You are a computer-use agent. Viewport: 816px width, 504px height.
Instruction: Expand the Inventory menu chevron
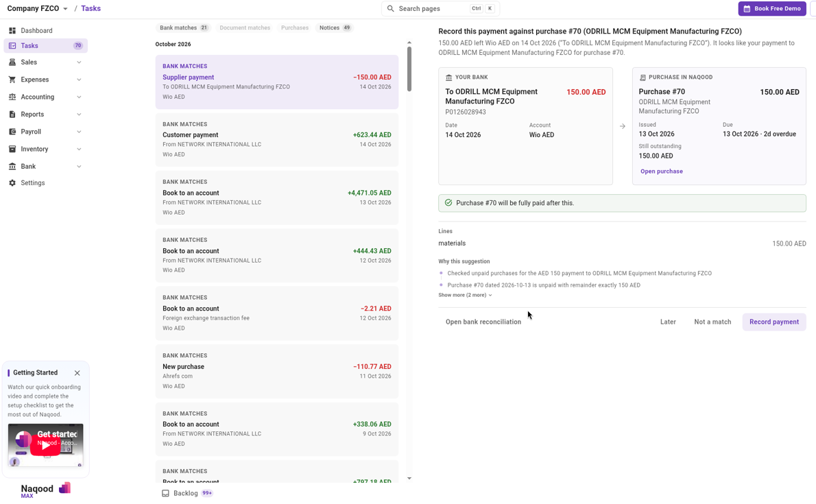[79, 149]
